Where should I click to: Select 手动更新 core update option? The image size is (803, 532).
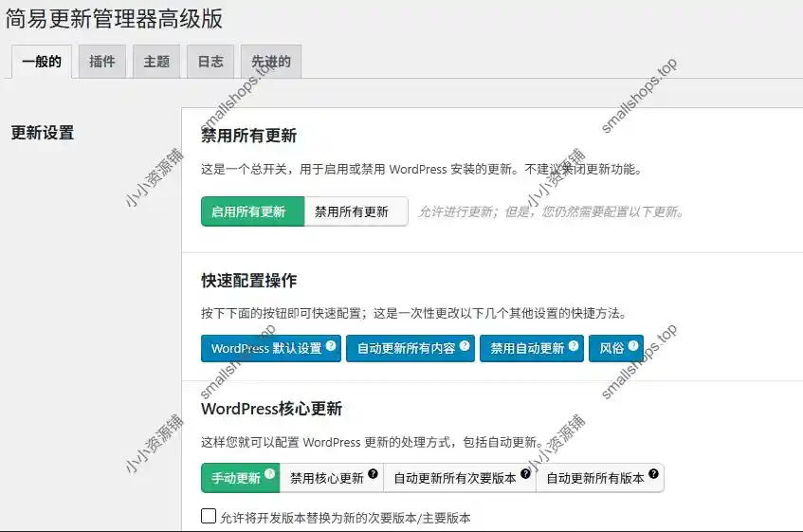[x=240, y=478]
